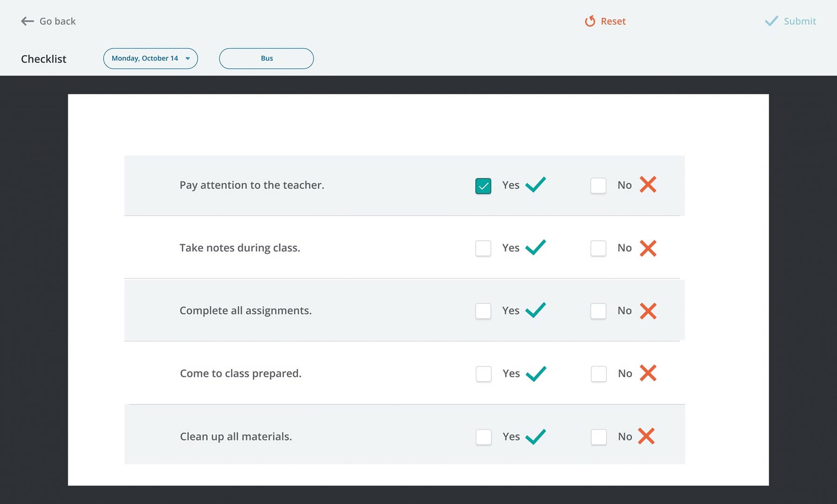Open the Monday, October 14 date dropdown
Image resolution: width=837 pixels, height=504 pixels.
[x=145, y=58]
